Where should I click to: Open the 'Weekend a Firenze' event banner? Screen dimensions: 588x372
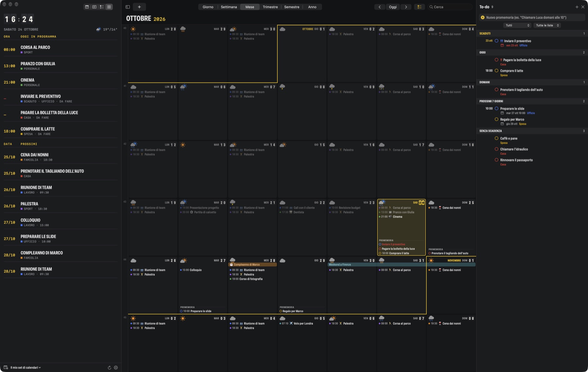click(401, 264)
